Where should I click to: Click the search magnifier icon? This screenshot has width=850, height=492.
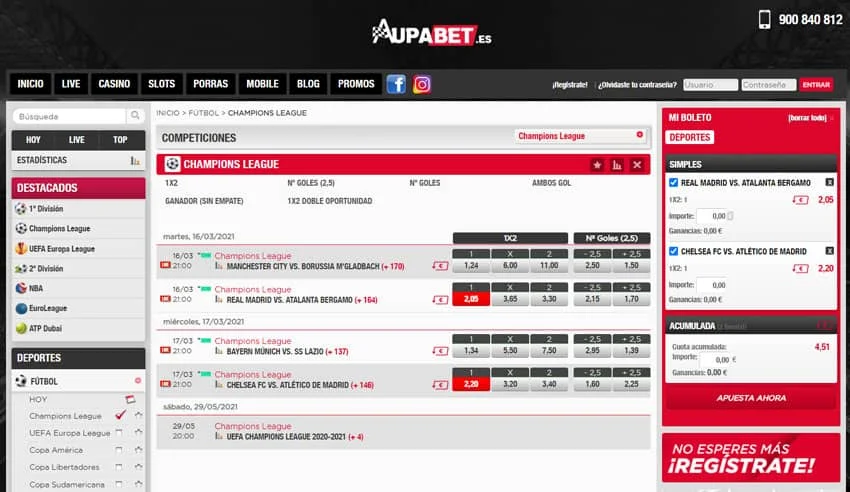(135, 115)
